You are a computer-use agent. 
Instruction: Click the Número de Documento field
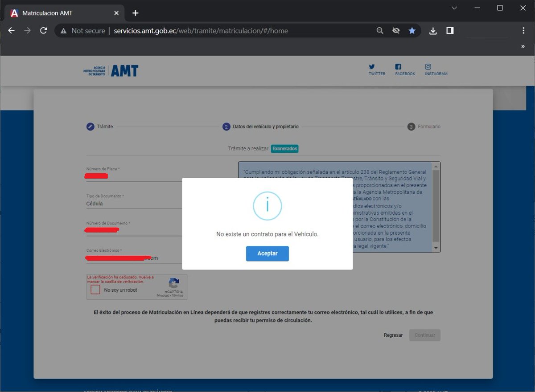coord(134,230)
